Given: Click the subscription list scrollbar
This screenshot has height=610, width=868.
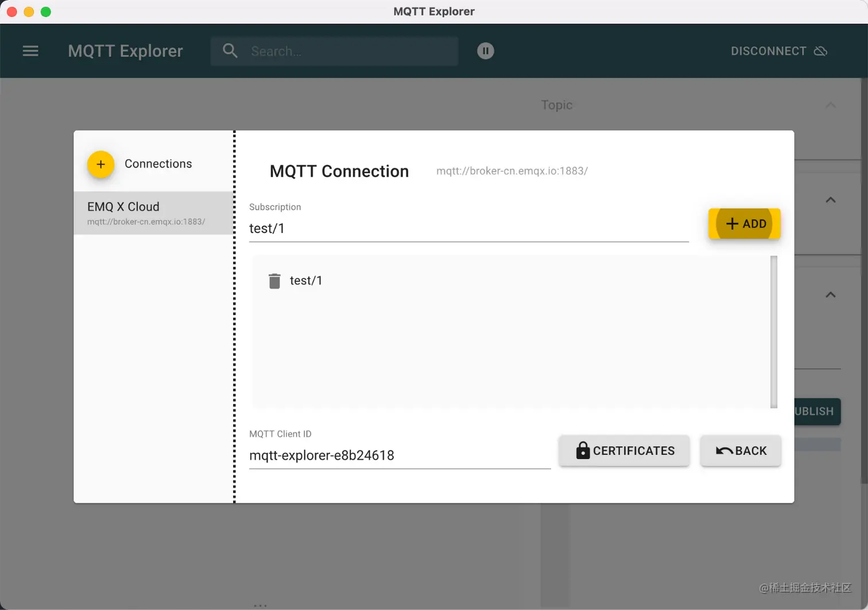Looking at the screenshot, I should click(774, 332).
